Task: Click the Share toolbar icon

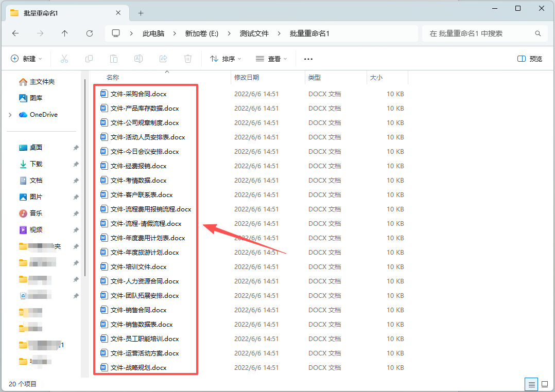Action: (163, 59)
